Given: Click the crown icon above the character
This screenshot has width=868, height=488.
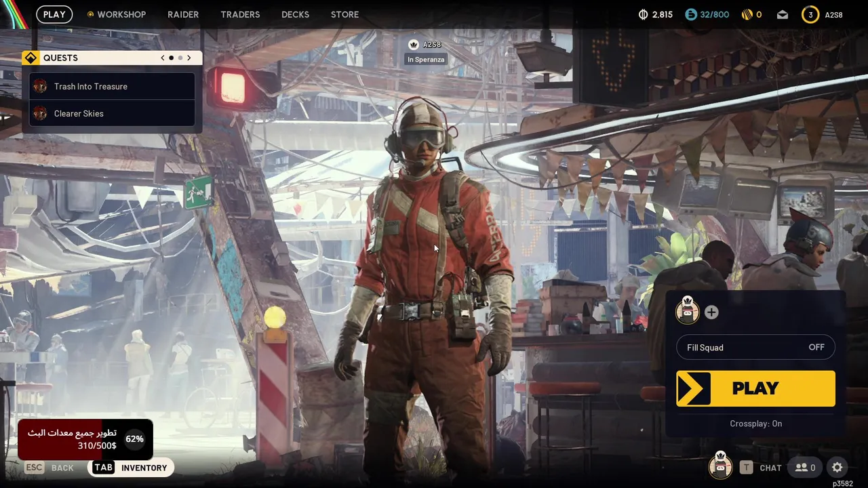Looking at the screenshot, I should pyautogui.click(x=414, y=45).
